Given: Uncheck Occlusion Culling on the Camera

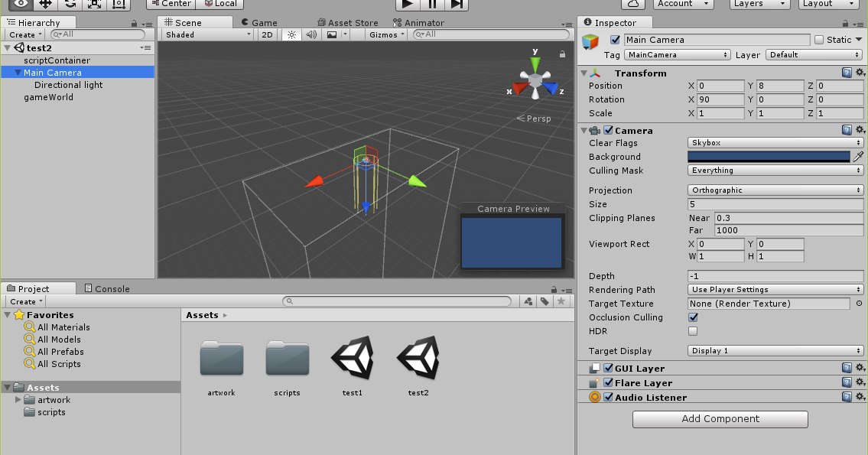Looking at the screenshot, I should 693,317.
